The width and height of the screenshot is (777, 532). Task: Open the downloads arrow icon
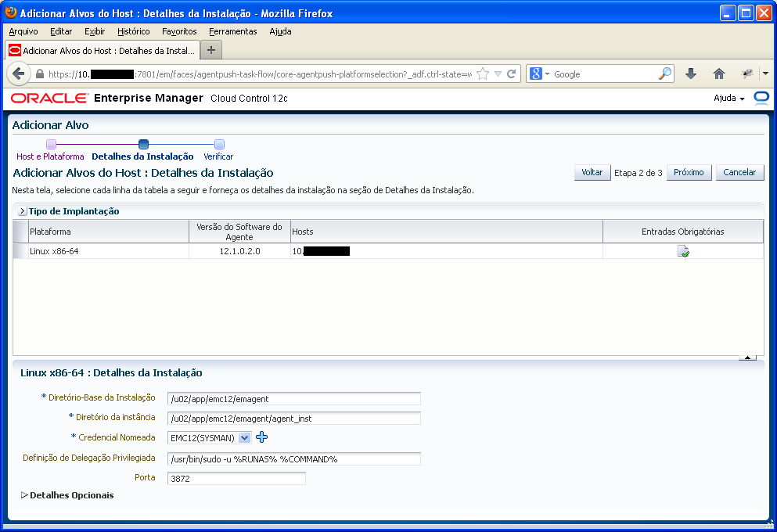pos(691,74)
